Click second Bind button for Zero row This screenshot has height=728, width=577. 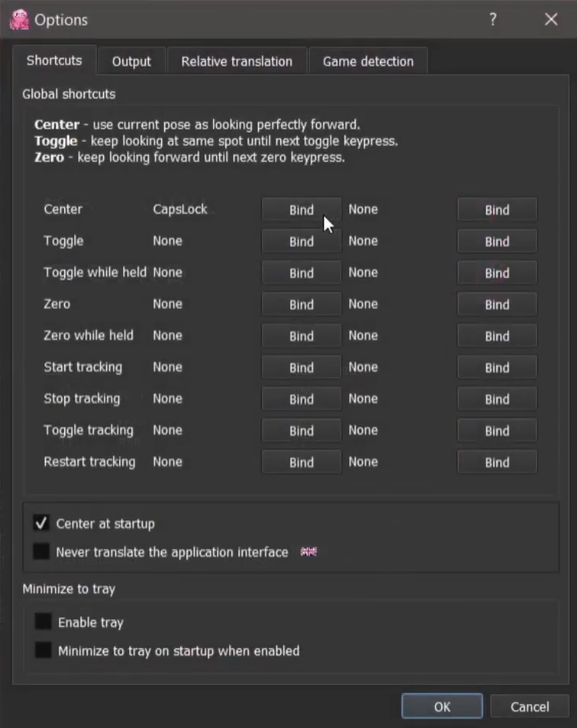coord(497,304)
